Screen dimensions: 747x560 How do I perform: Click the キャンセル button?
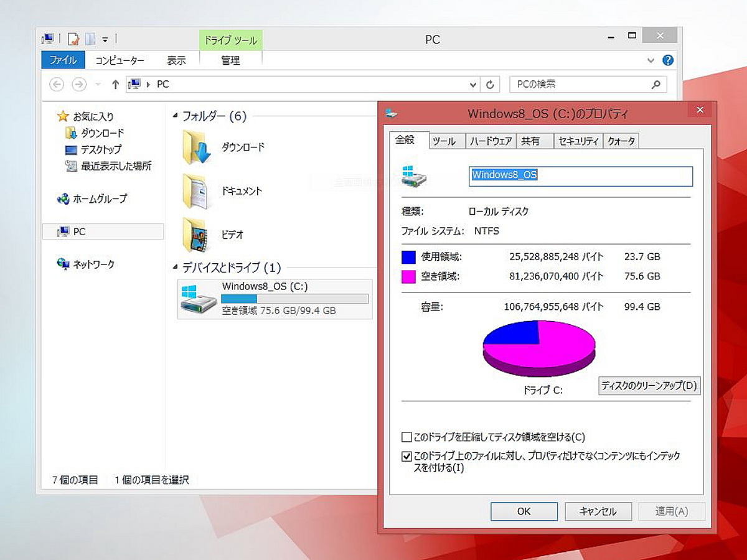pos(598,511)
